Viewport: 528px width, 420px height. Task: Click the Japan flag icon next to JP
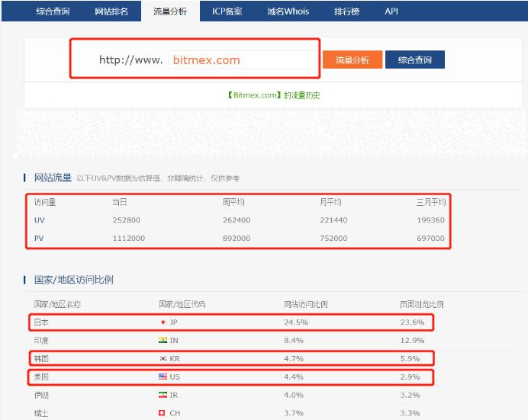(163, 322)
